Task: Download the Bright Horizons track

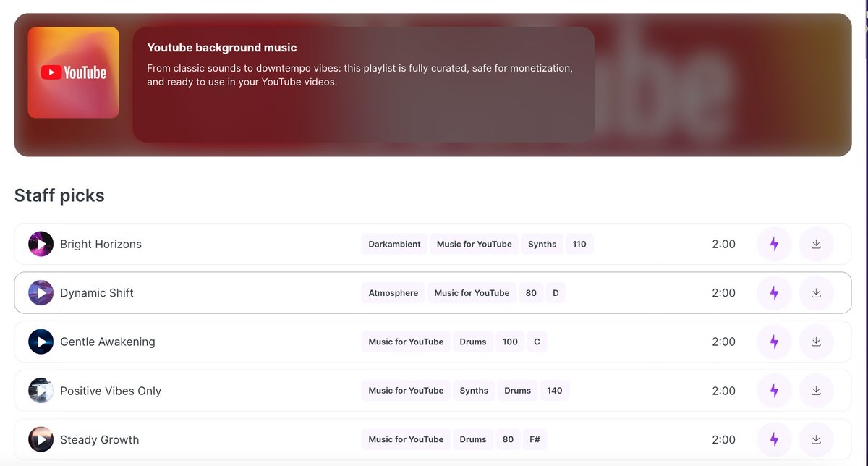Action: coord(816,244)
